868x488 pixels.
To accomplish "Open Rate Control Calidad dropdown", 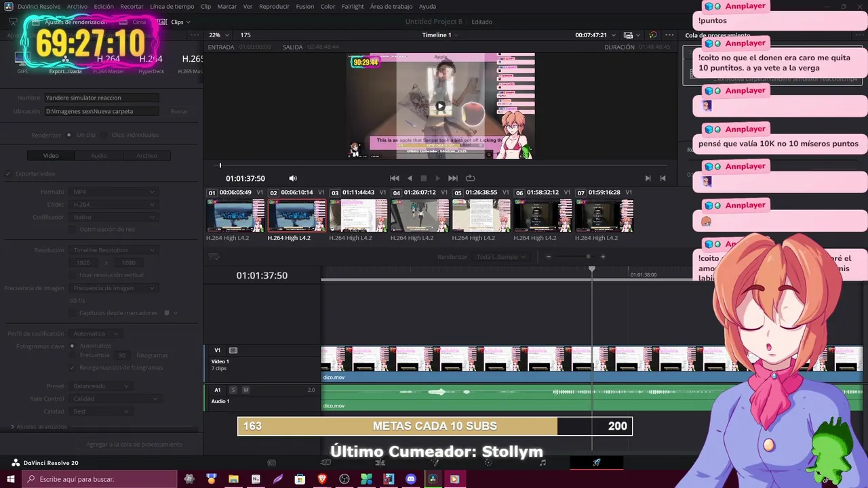I will click(x=115, y=399).
